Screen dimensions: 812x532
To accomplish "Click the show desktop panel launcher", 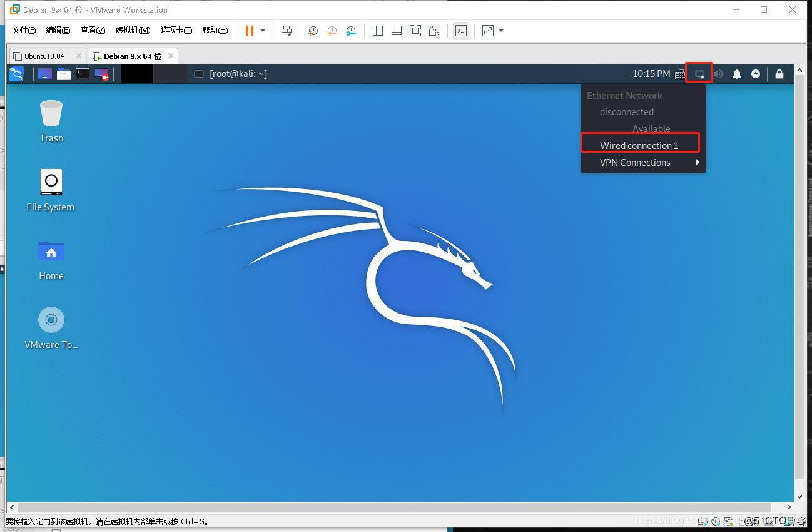I will click(x=45, y=74).
